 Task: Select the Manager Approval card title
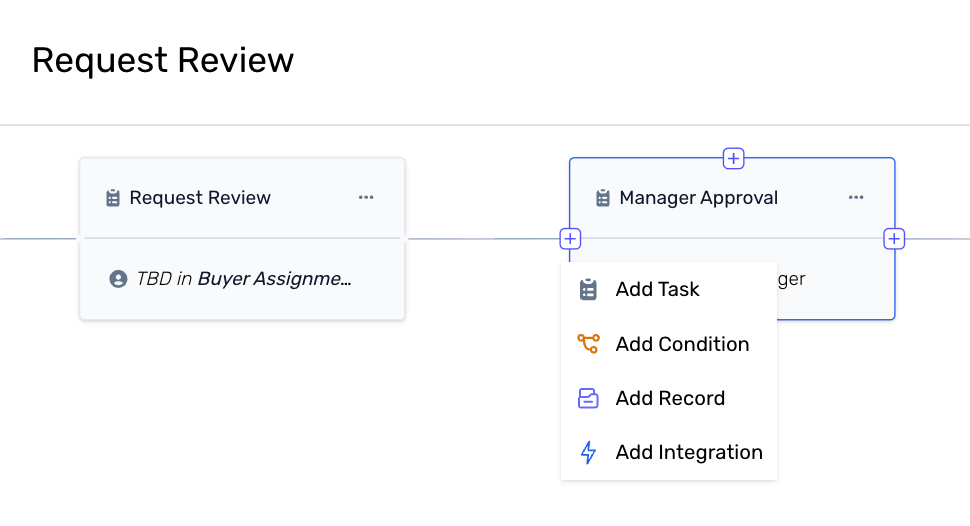[x=698, y=198]
